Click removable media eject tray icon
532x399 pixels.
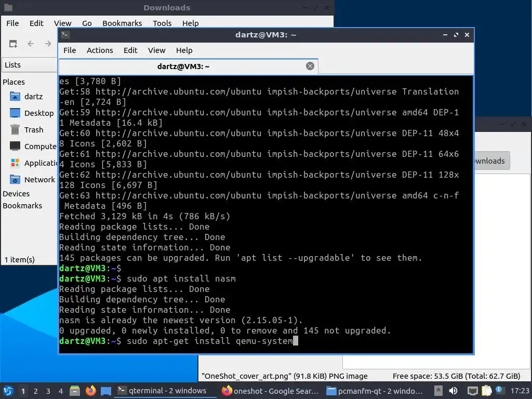pyautogui.click(x=438, y=391)
